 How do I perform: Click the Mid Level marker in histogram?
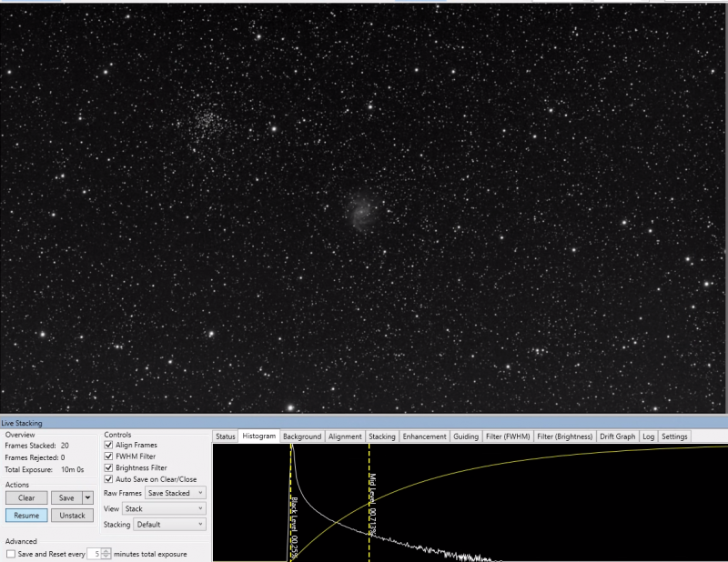[369, 491]
